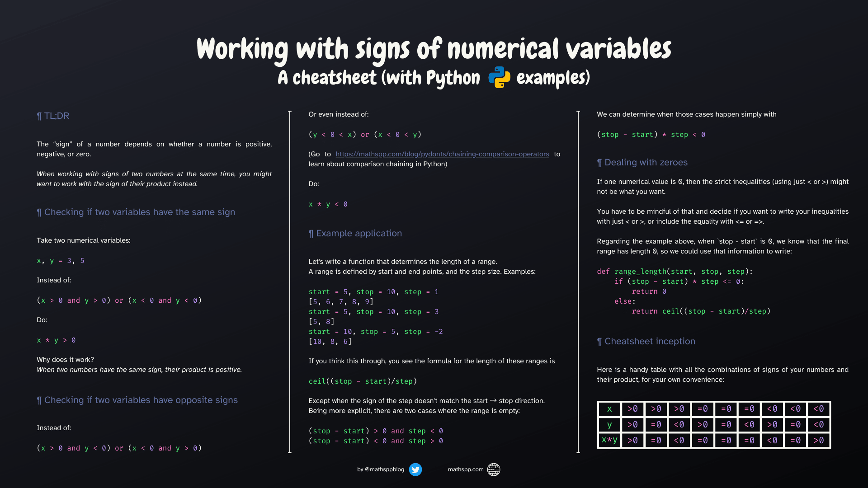Click 'start = 10, stop = 5, step = -2'
Viewport: 868px width, 488px height.
pos(376,332)
